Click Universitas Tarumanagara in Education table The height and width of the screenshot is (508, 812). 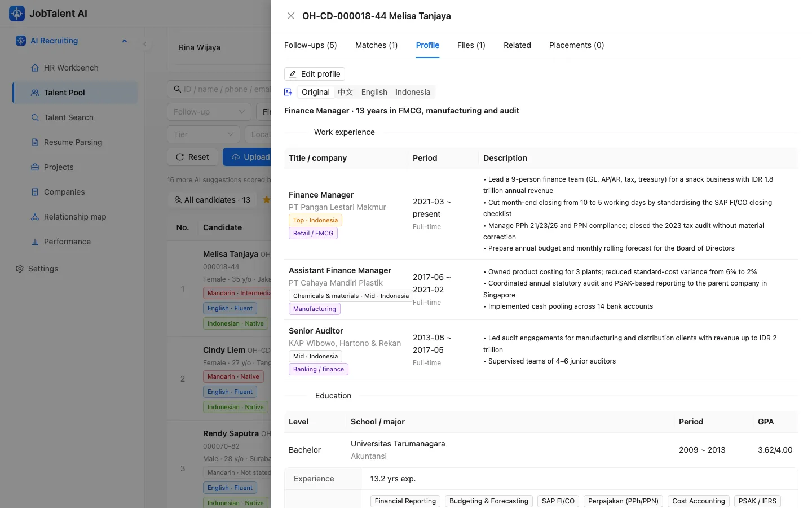398,444
